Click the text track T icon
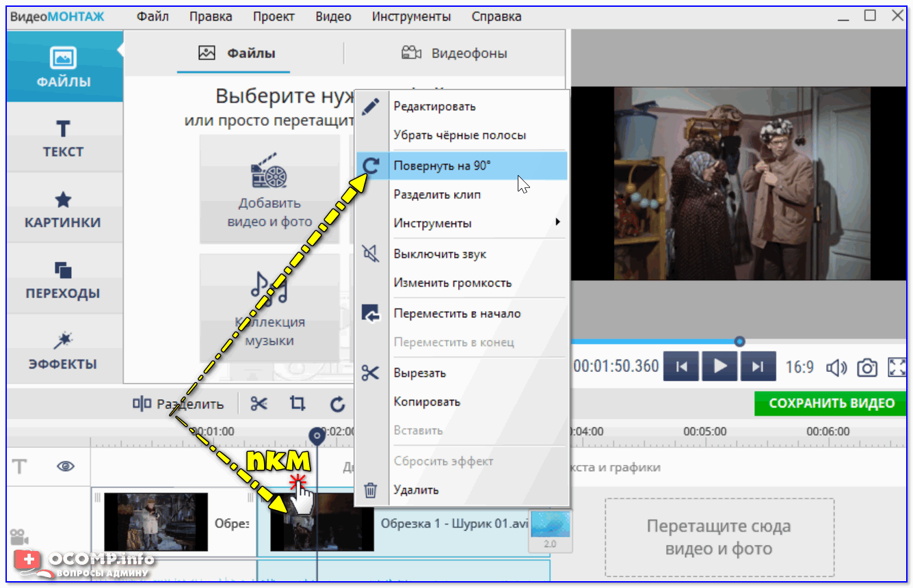This screenshot has width=913, height=588. (x=20, y=466)
